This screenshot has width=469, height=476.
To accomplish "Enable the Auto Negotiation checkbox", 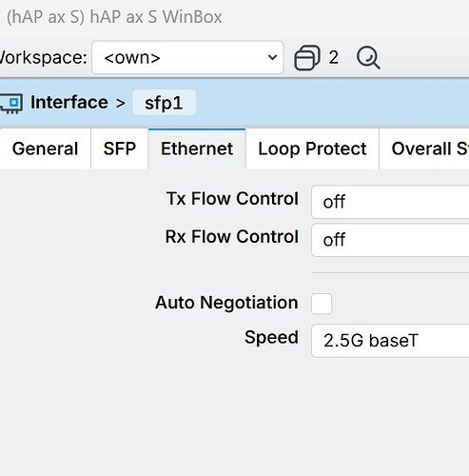I will point(322,304).
